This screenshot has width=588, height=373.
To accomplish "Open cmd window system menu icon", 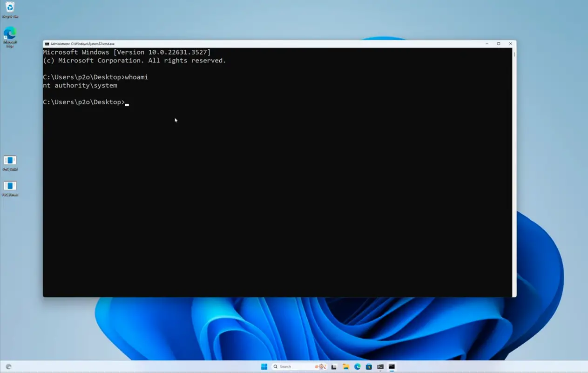I will coord(47,44).
